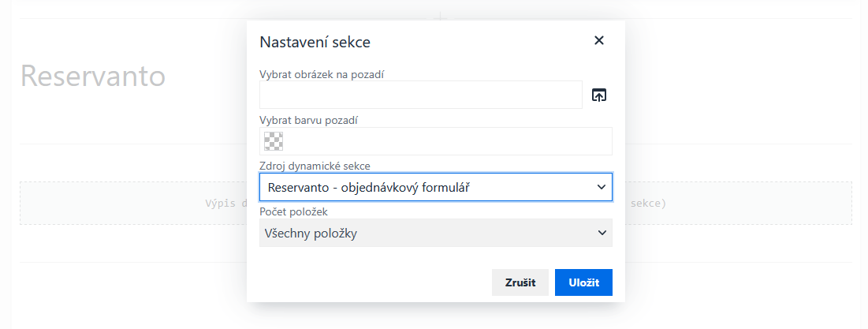
Task: Click the Všechny položky option text
Action: click(316, 233)
